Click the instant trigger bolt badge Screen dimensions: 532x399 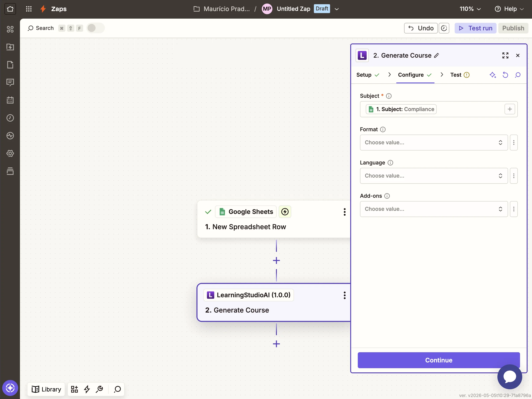point(285,212)
